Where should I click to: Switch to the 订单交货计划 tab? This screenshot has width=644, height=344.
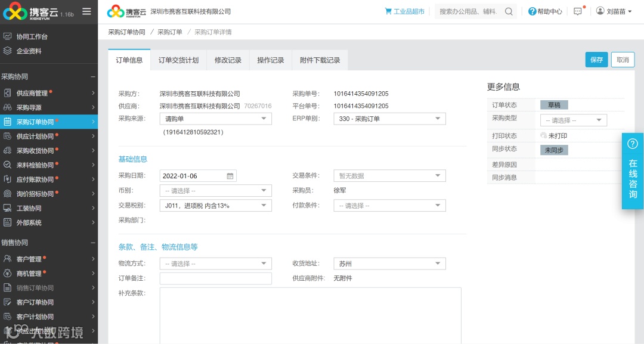[x=178, y=60]
